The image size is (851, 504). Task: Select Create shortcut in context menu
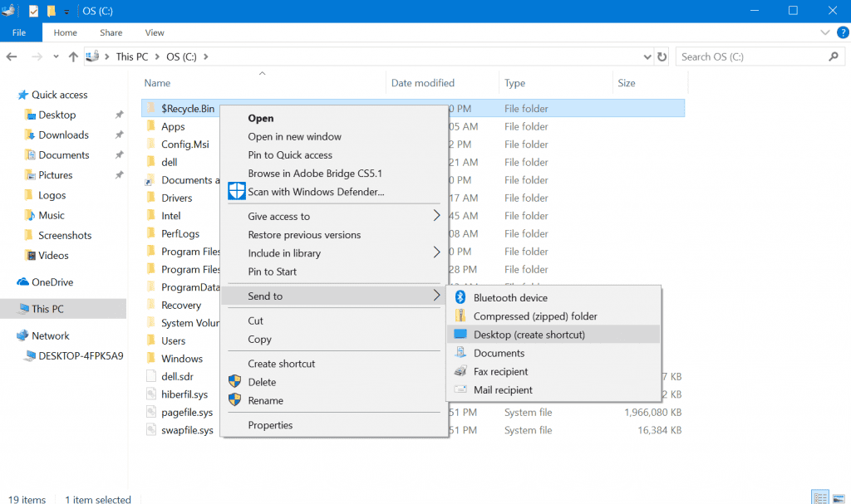click(x=281, y=364)
